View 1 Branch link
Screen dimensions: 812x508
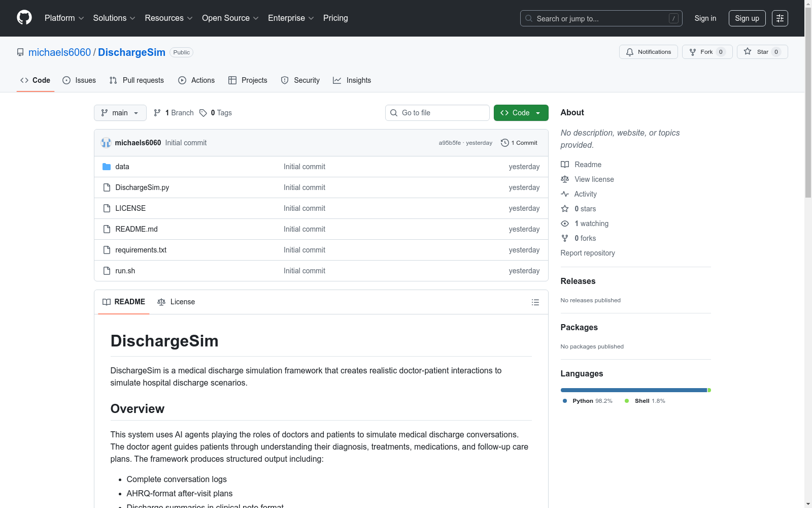174,113
